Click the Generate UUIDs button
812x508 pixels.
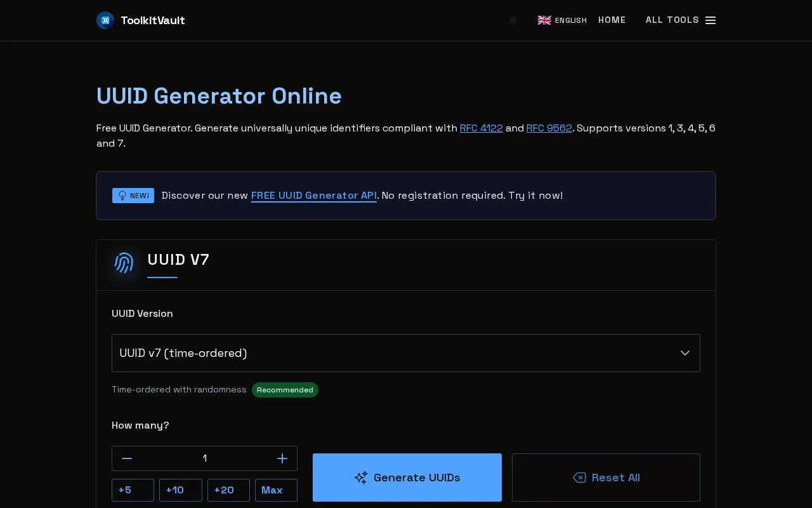(407, 478)
